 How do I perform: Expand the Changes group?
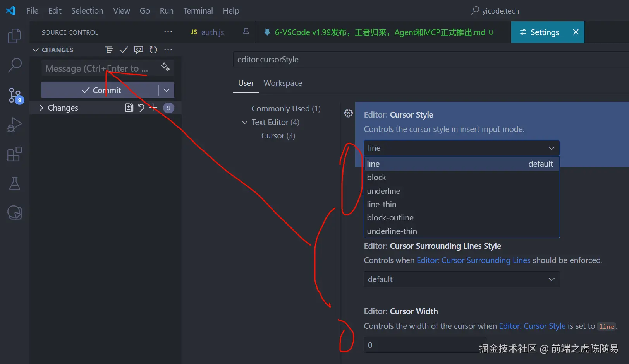click(41, 108)
